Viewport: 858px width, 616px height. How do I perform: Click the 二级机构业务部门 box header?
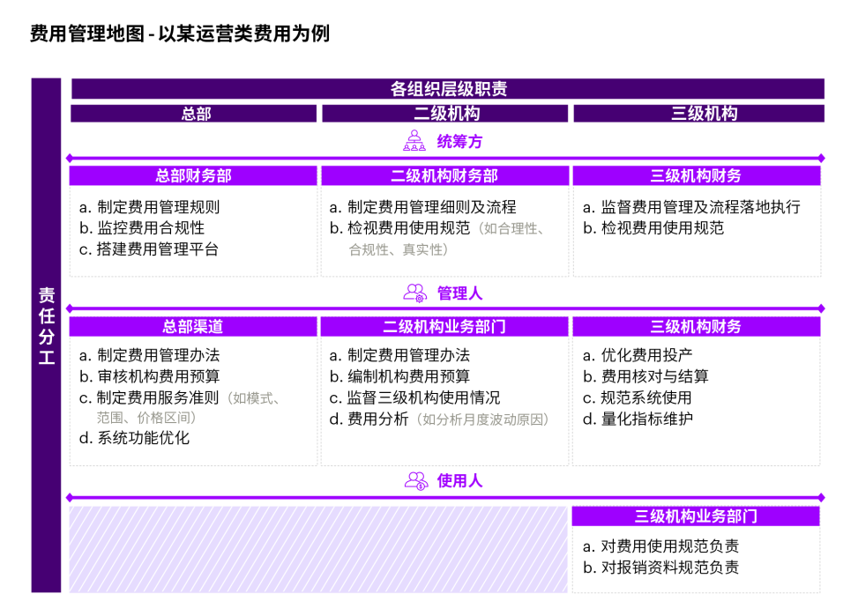(x=444, y=327)
